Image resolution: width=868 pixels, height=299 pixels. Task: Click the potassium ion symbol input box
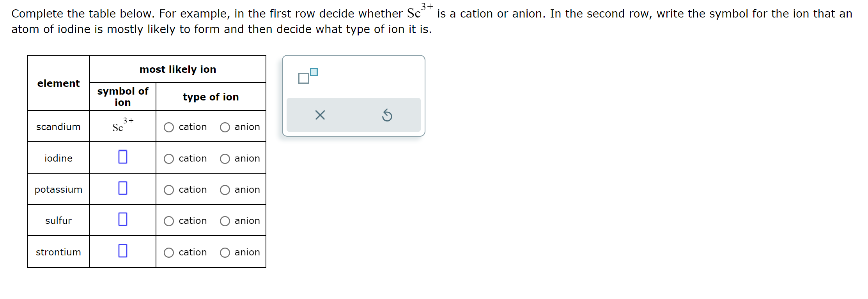click(x=122, y=188)
